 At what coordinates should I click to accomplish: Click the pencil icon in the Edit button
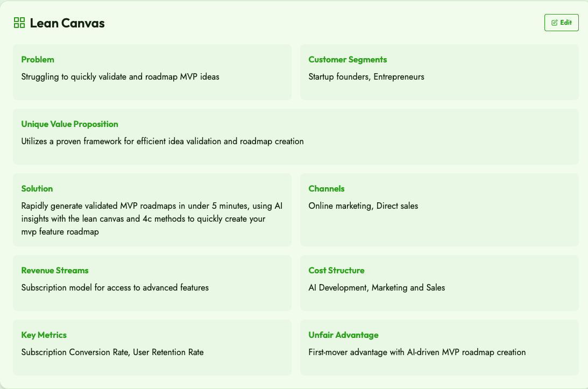coord(554,23)
